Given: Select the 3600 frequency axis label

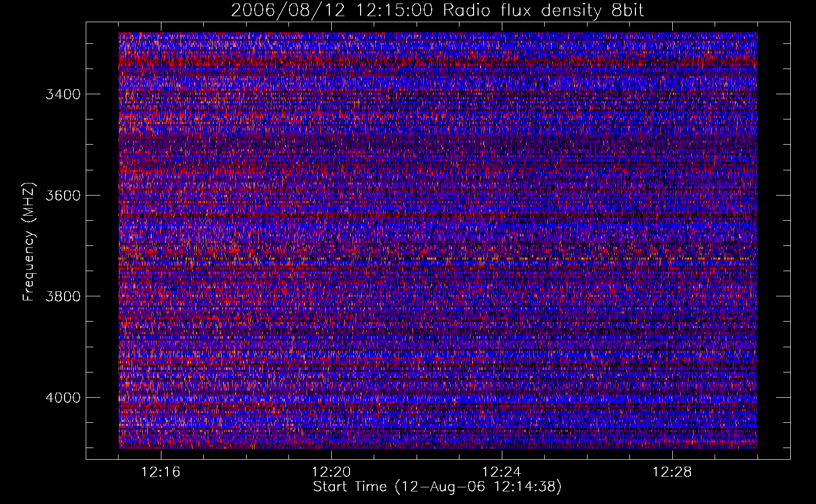Looking at the screenshot, I should point(63,196).
